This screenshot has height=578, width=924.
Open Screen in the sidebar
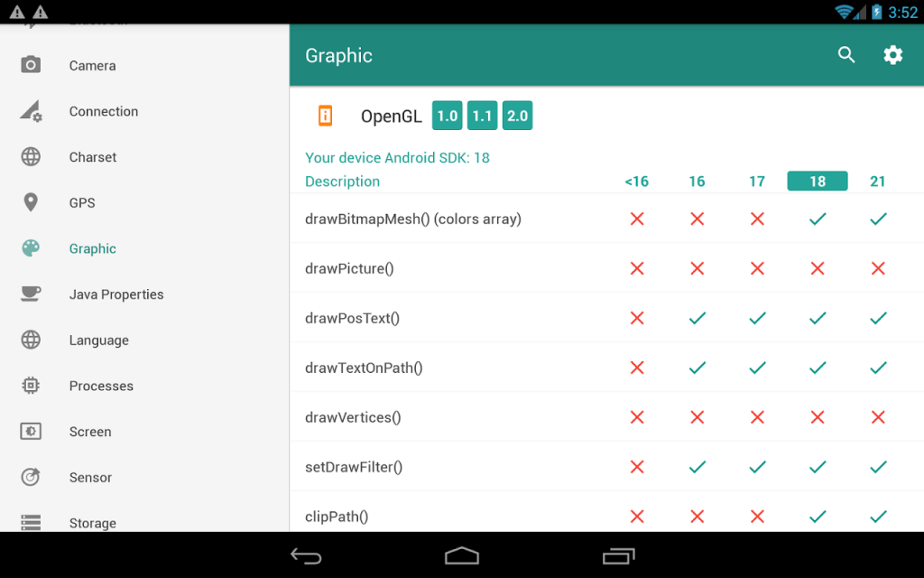[144, 431]
